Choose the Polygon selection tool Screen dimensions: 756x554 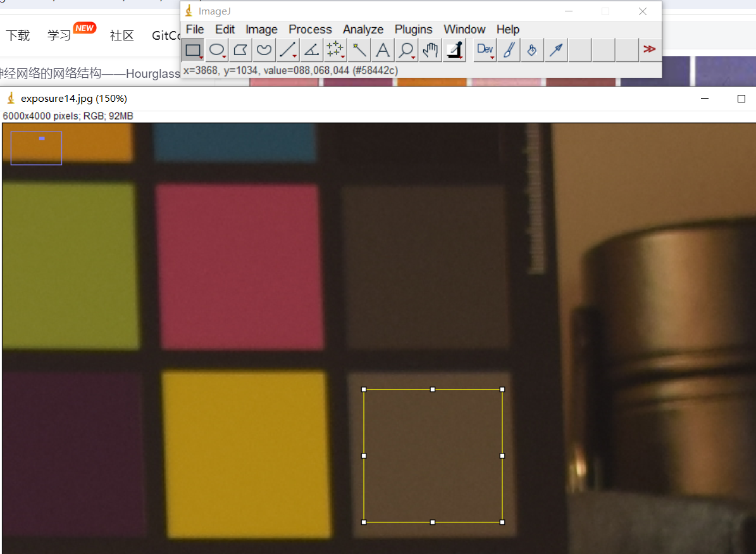[x=240, y=50]
